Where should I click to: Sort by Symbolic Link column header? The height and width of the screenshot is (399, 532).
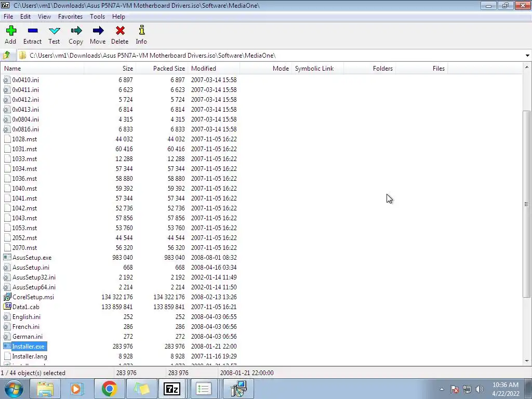tap(317, 69)
